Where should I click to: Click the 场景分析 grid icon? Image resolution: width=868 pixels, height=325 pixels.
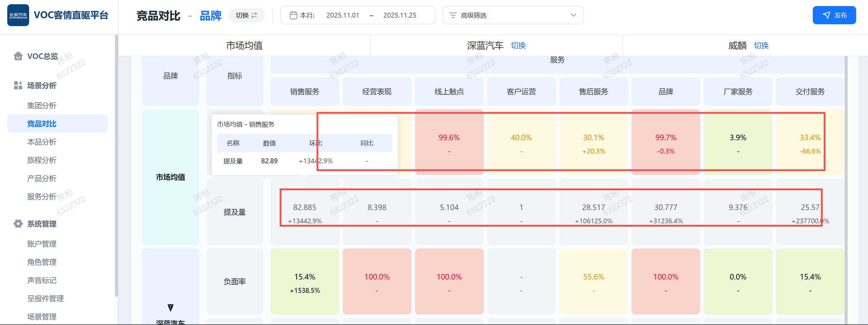[18, 85]
